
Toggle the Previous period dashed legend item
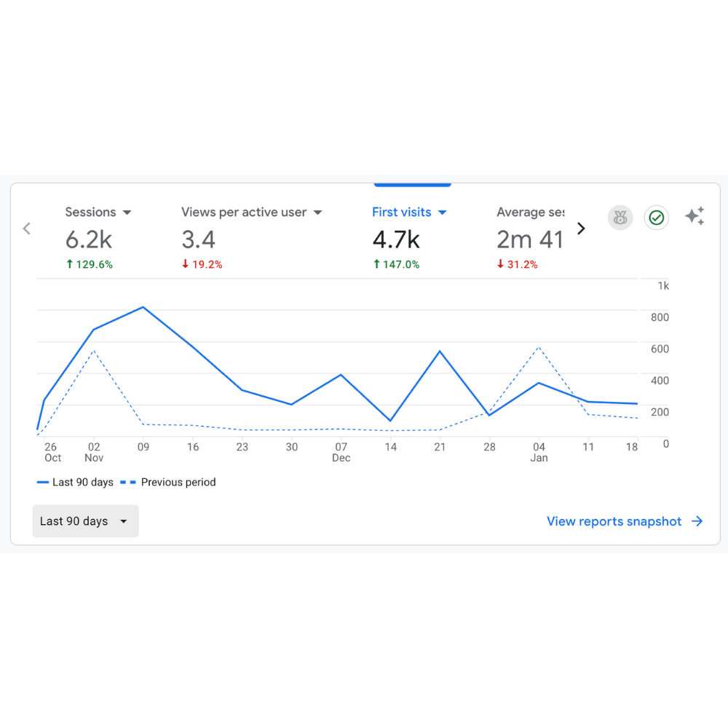point(168,482)
